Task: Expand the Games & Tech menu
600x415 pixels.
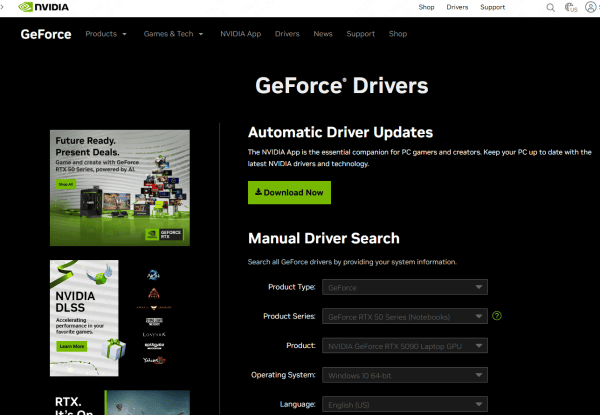Action: 173,34
